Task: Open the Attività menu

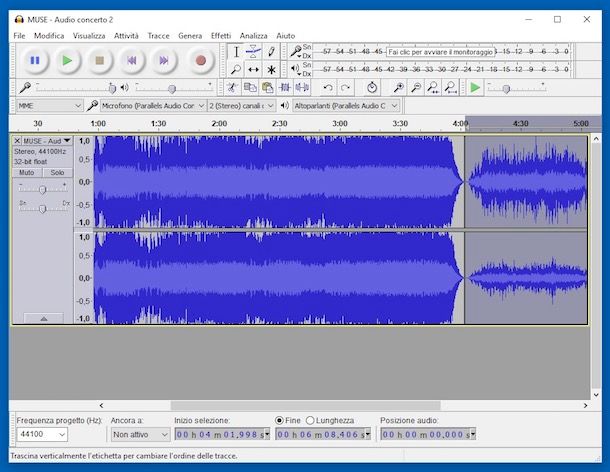Action: click(x=126, y=36)
